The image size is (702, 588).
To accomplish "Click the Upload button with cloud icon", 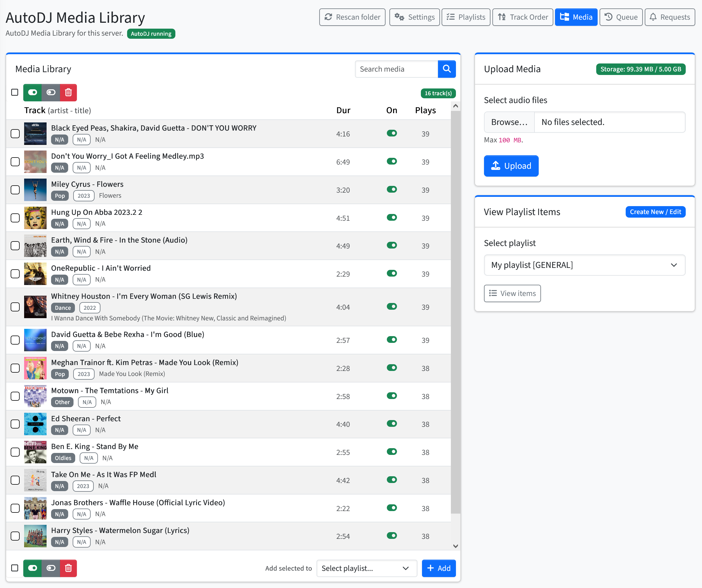I will tap(511, 166).
